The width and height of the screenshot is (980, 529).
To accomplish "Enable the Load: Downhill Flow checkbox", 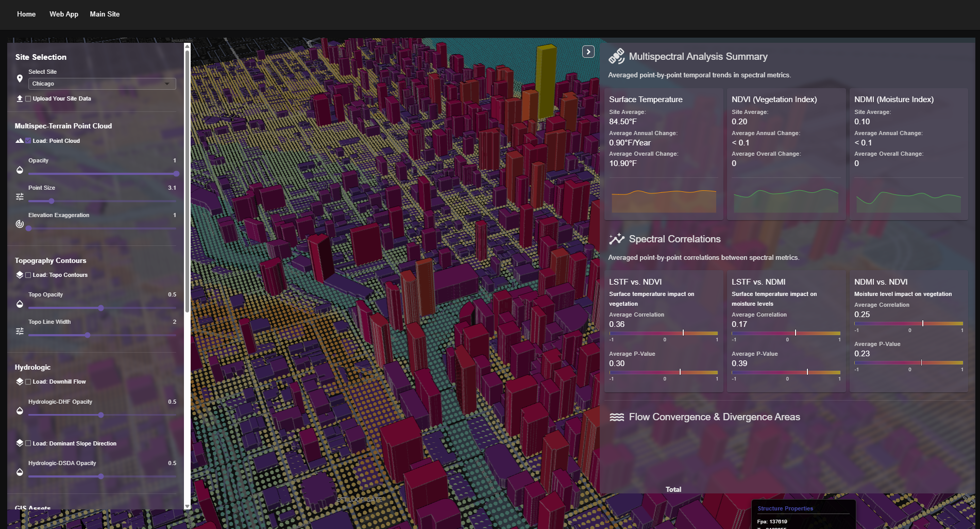I will click(x=28, y=382).
